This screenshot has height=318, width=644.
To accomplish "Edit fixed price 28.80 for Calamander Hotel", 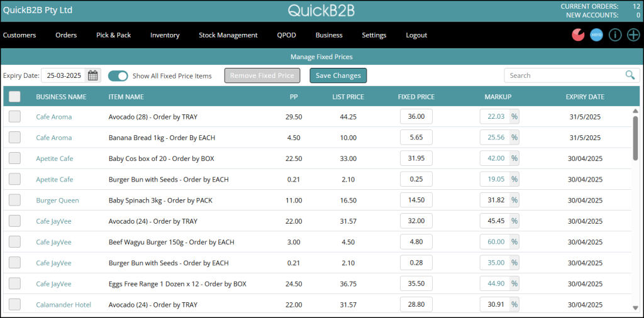I will tap(416, 304).
